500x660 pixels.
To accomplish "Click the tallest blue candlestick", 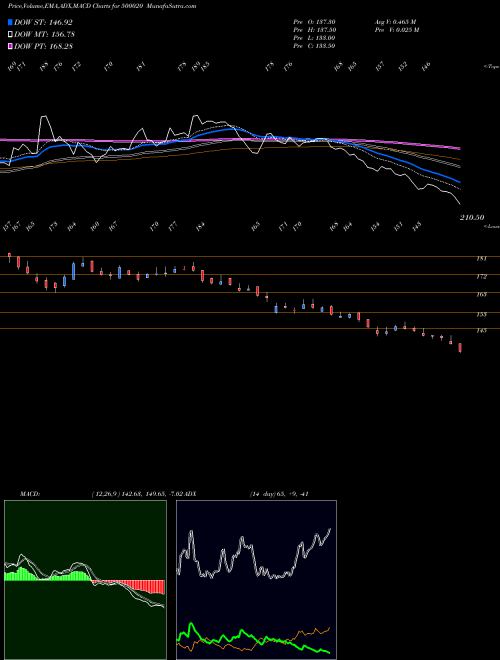I will 74,271.
